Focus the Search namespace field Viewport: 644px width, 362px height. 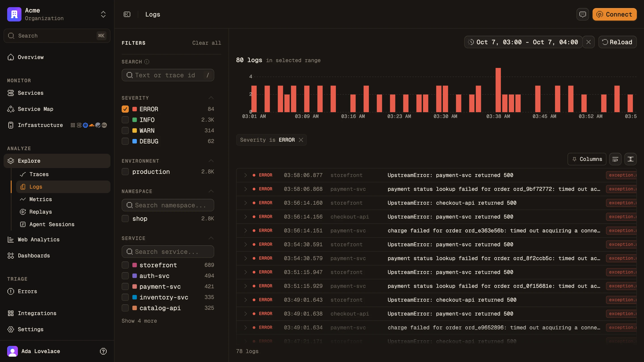(x=168, y=205)
